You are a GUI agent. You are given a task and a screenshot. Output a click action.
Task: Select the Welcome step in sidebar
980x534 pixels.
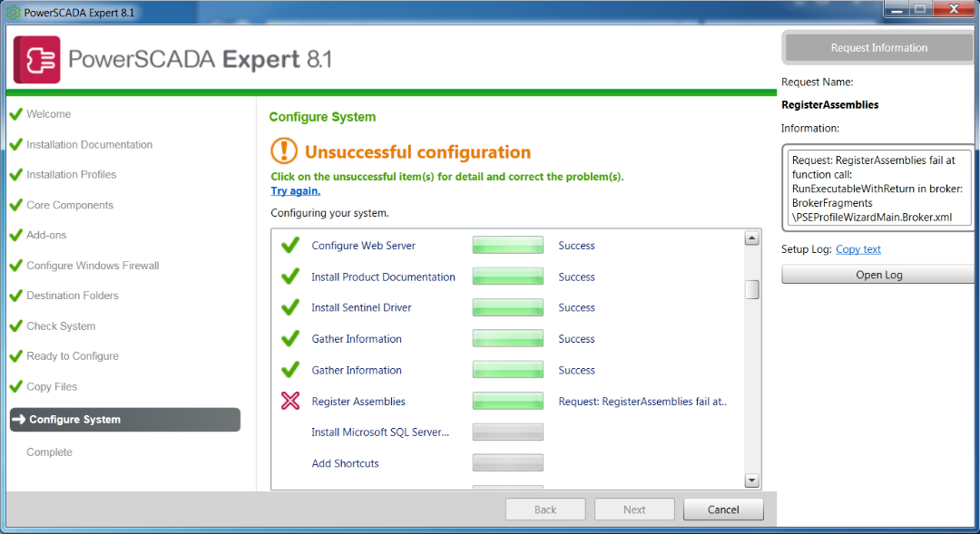point(49,114)
